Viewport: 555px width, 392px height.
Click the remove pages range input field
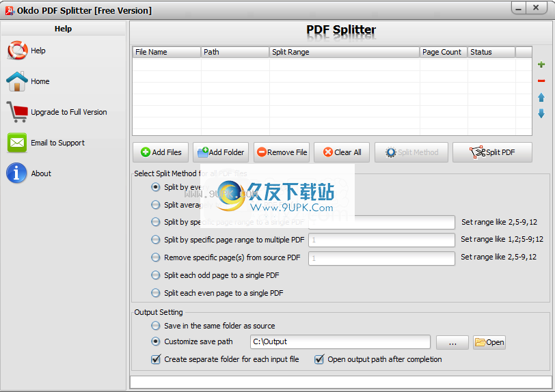[381, 258]
